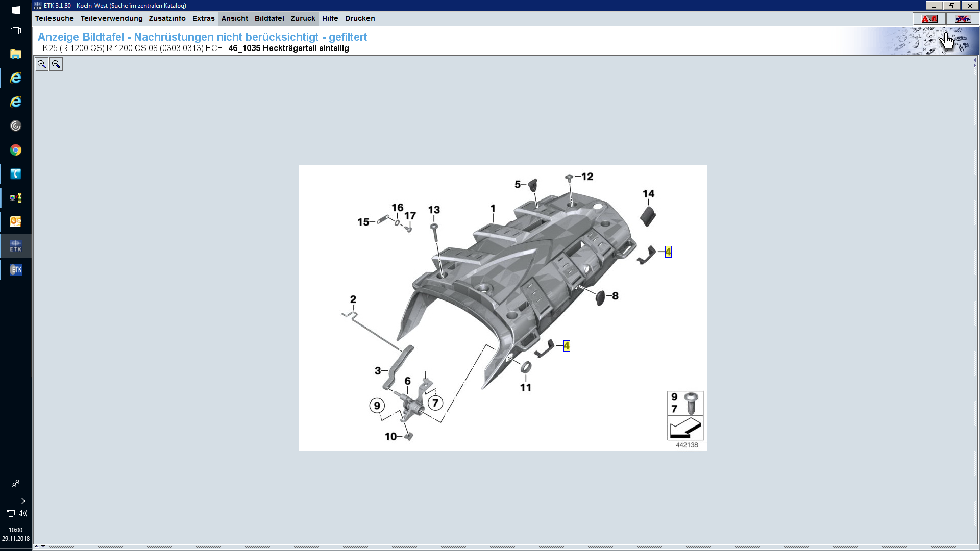Click the crossed-out car icon button
This screenshot has height=551, width=980.
[963, 19]
